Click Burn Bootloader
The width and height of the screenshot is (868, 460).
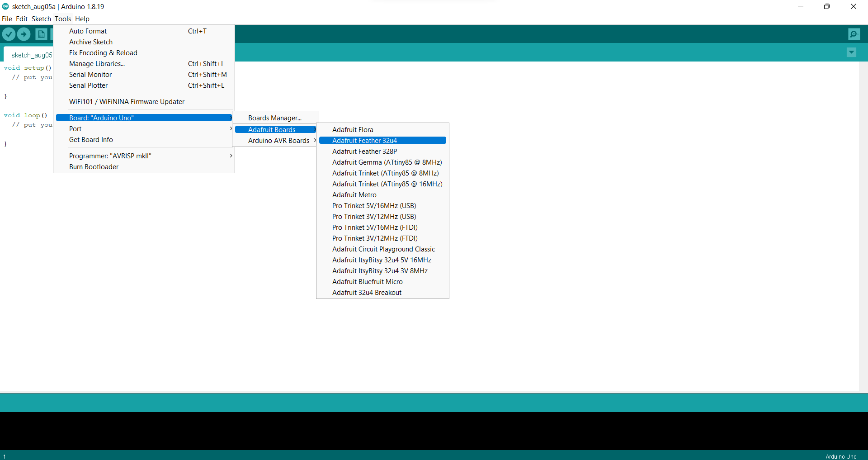point(94,166)
